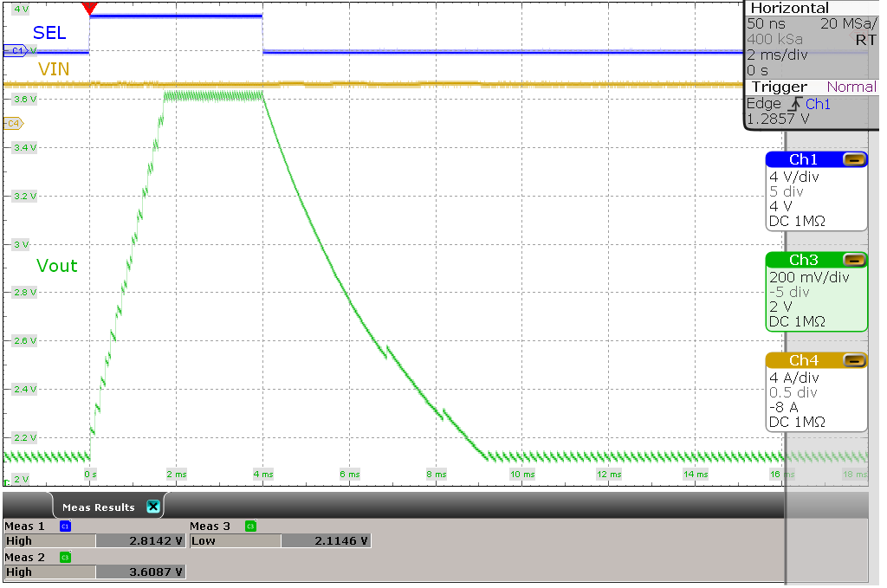Click the red trigger position marker
The height and width of the screenshot is (588, 887).
click(x=90, y=7)
